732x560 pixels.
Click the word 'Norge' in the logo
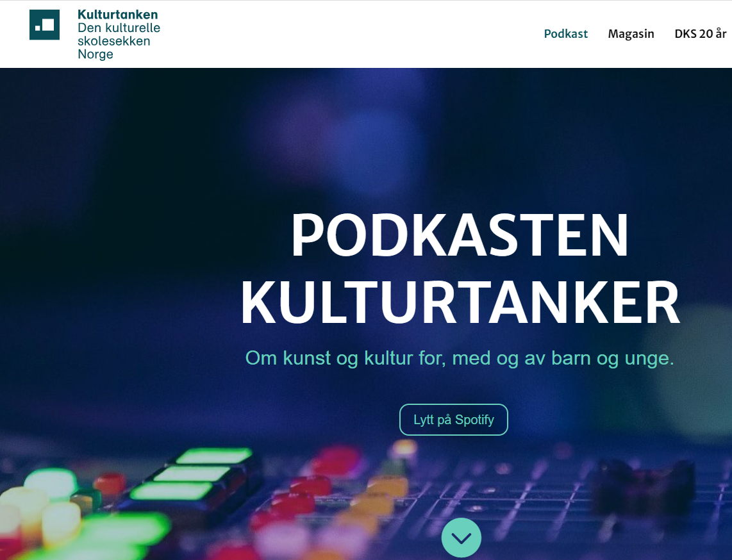(x=96, y=54)
